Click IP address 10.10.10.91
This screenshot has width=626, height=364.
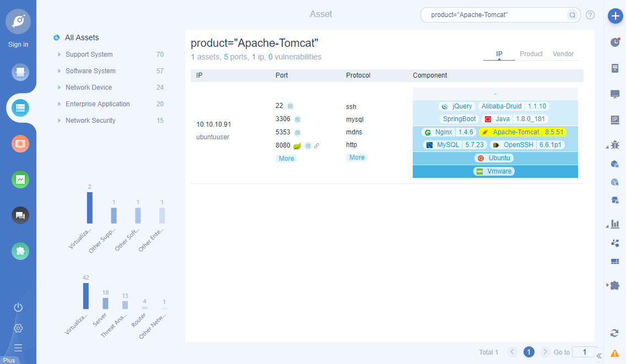pyautogui.click(x=214, y=124)
